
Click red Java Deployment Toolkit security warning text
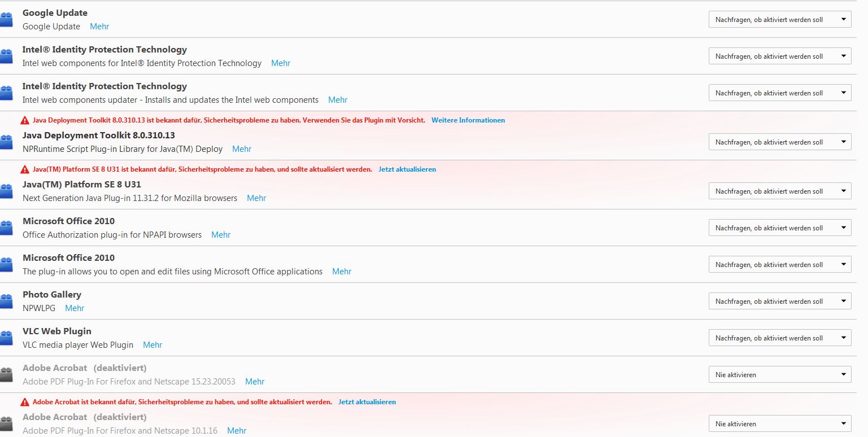point(229,120)
